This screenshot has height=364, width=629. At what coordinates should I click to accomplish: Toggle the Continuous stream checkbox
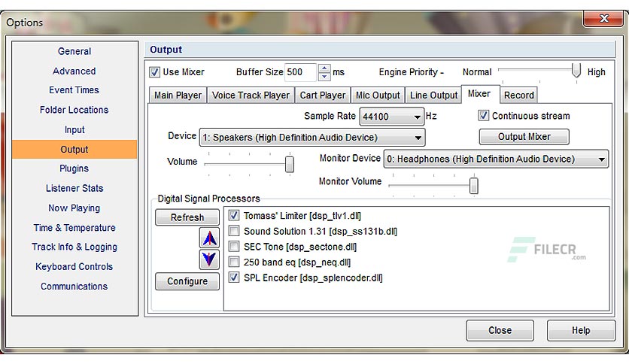pyautogui.click(x=483, y=116)
